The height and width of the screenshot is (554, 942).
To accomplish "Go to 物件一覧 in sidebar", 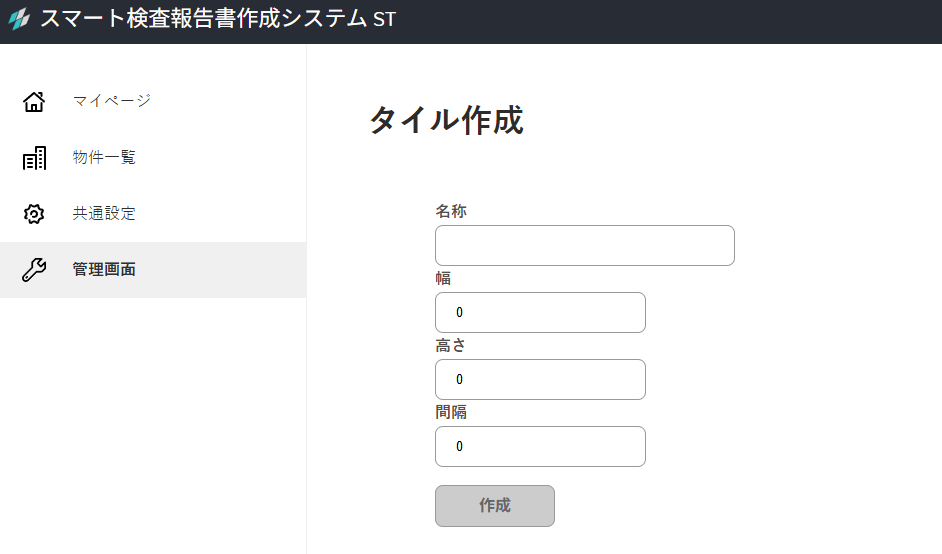I will (x=104, y=158).
